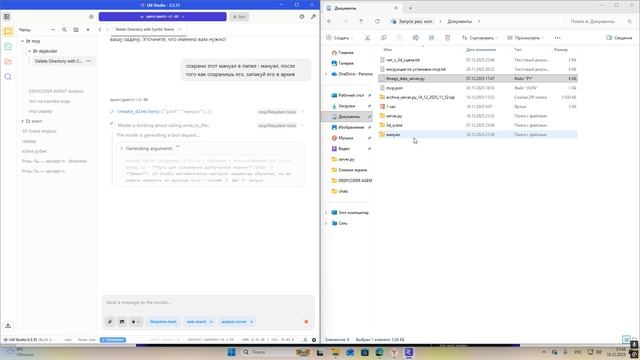Open the downloads icon at LM Studio bottom-left
The image size is (640, 360).
click(x=8, y=325)
